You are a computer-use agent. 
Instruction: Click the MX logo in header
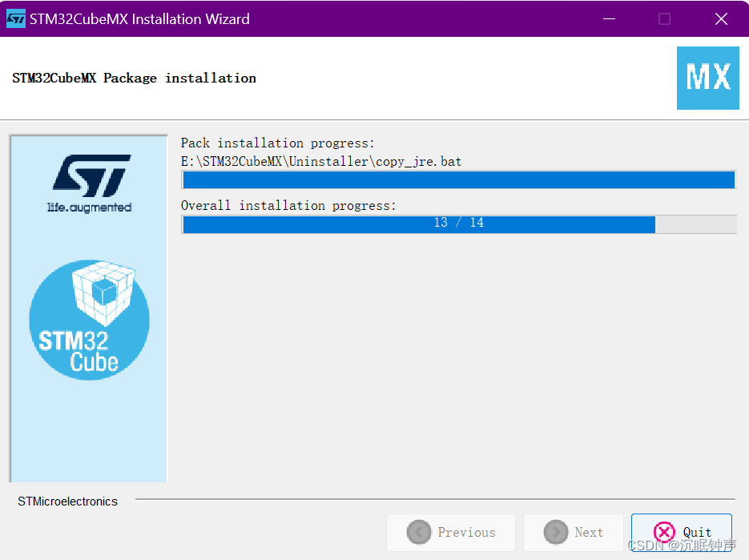point(708,78)
